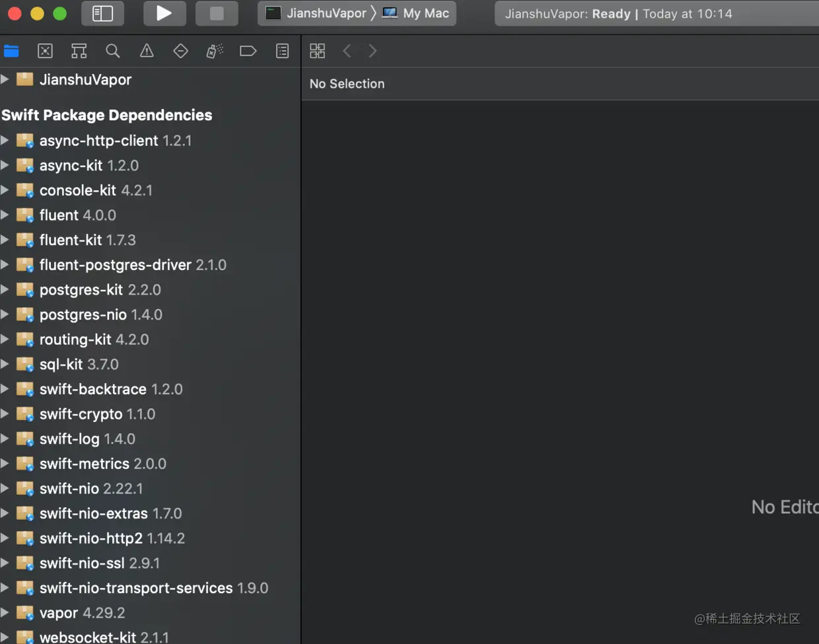Select postgres-nio 1.4.0 in navigator
The width and height of the screenshot is (819, 644).
coord(151,314)
